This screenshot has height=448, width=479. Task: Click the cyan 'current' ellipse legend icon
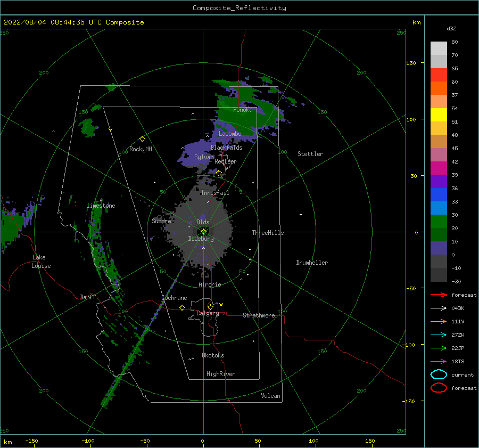(x=439, y=374)
